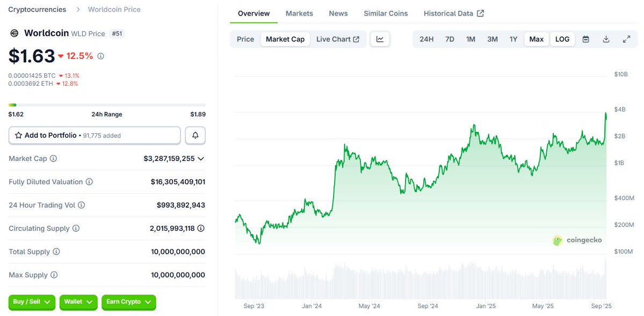
Task: Click the $1.63 current price
Action: pos(32,56)
